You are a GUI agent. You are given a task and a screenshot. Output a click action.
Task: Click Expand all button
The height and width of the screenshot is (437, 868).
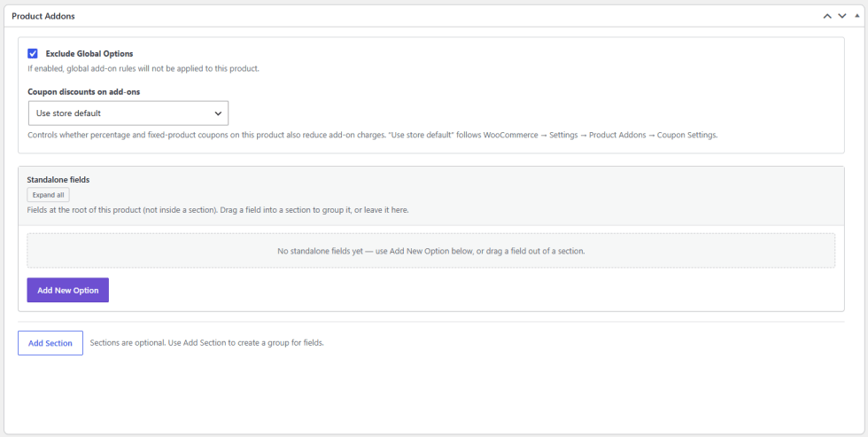click(x=48, y=195)
